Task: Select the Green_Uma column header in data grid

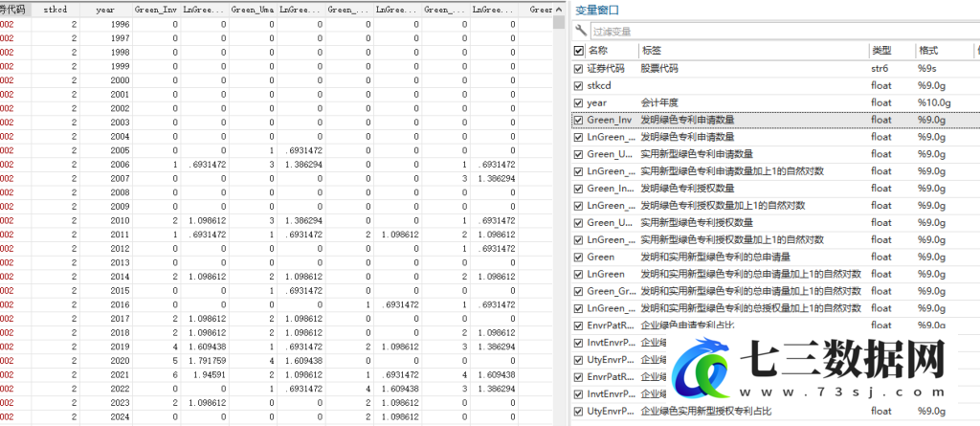Action: click(x=253, y=10)
